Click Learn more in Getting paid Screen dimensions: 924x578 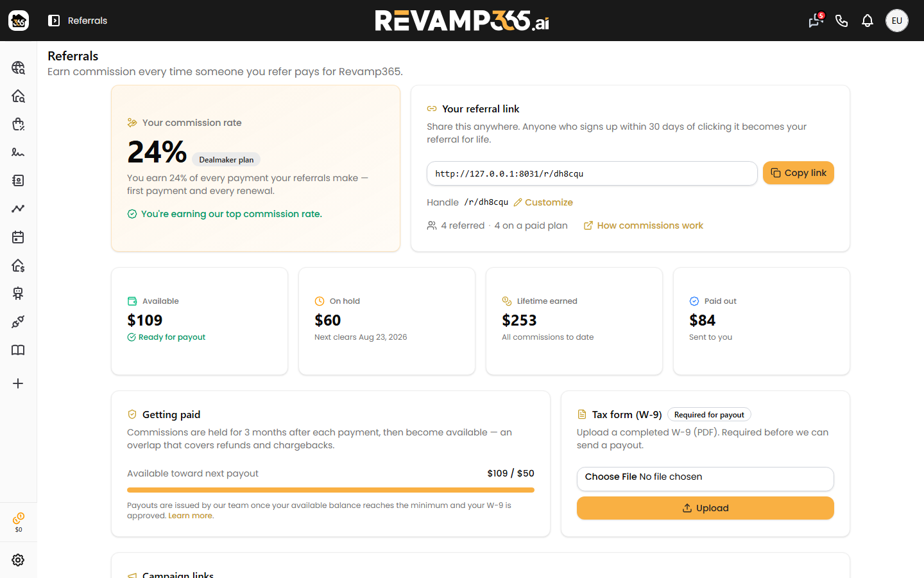(x=190, y=516)
